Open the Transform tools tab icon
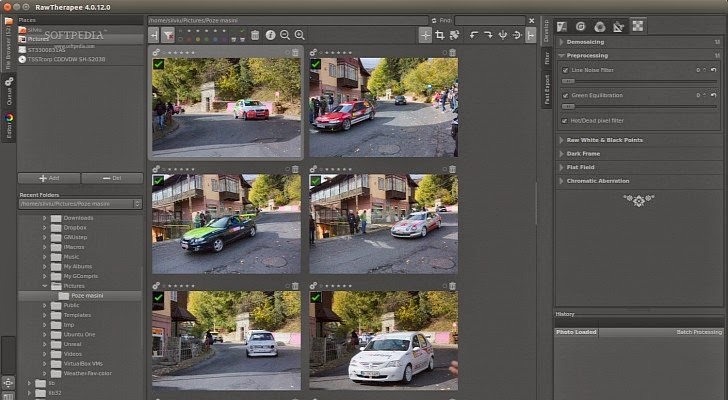The height and width of the screenshot is (400, 728). click(618, 26)
